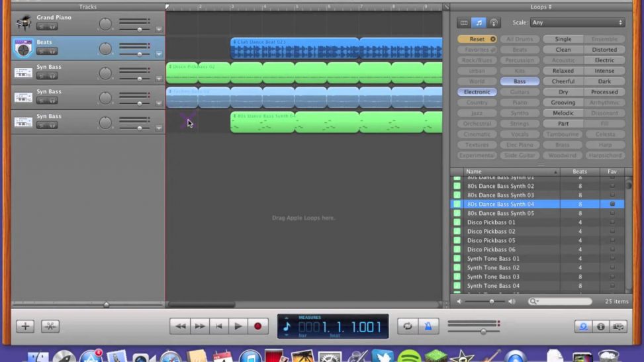The width and height of the screenshot is (644, 362).
Task: Sort loops by the Beats column header
Action: 580,171
